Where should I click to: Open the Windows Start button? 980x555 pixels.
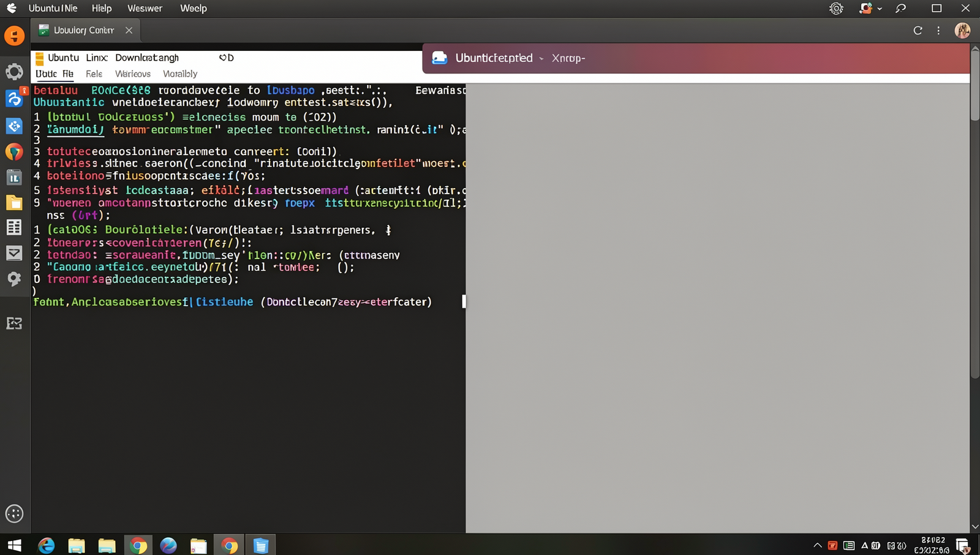pyautogui.click(x=15, y=545)
